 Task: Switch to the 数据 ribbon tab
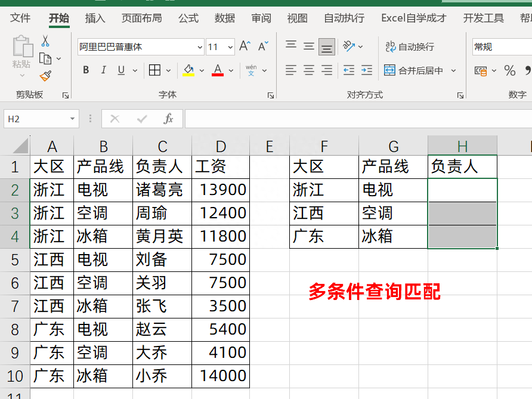[224, 18]
